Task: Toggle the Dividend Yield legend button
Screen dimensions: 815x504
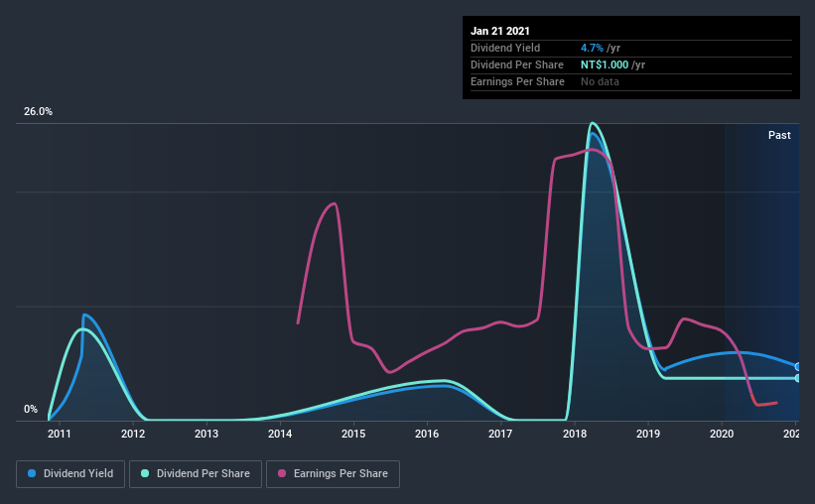Action: tap(70, 474)
